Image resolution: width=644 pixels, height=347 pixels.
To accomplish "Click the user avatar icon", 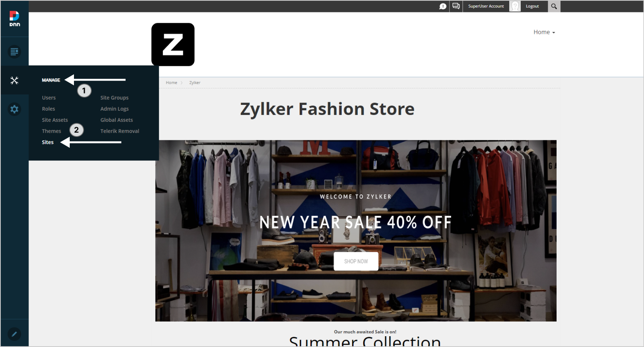I will point(515,6).
